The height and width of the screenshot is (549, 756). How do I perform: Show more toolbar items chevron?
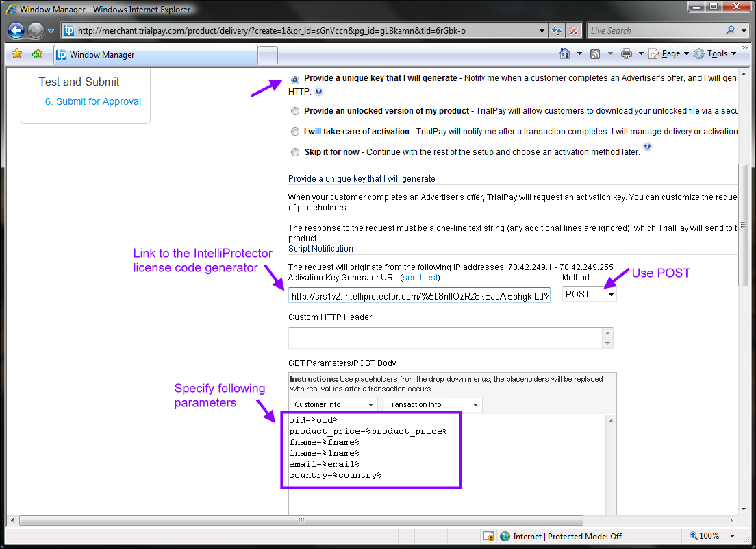(x=745, y=48)
